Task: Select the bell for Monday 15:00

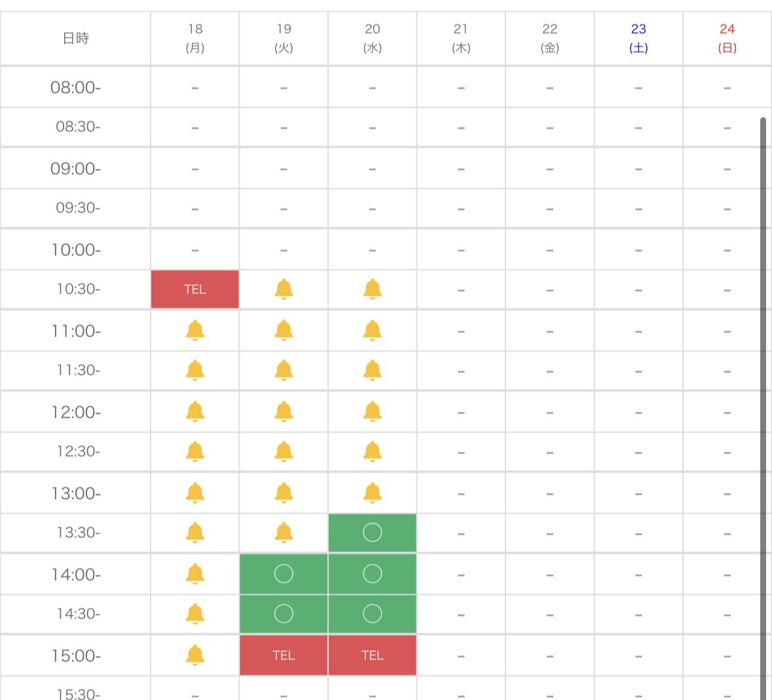Action: (195, 655)
